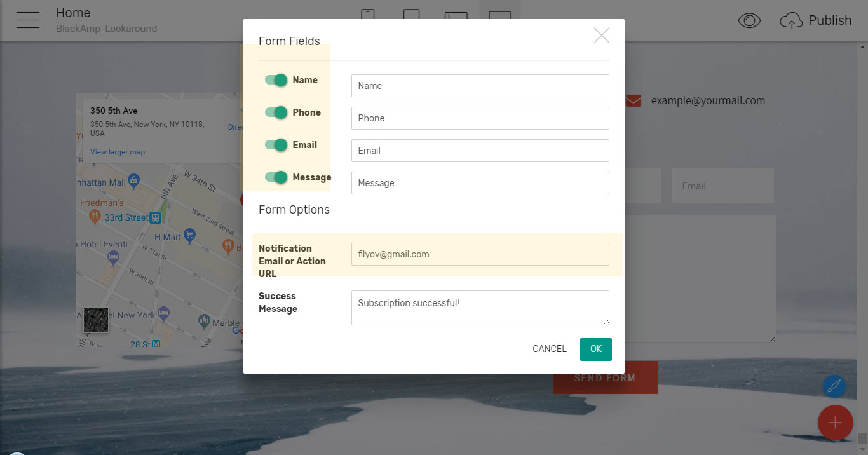The image size is (868, 455).
Task: Click CANCEL in the dialog
Action: [549, 349]
